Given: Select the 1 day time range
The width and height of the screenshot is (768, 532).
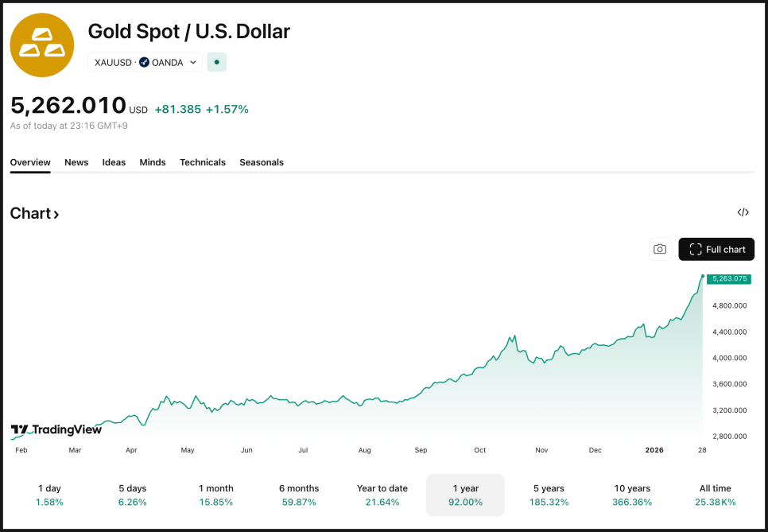Looking at the screenshot, I should (x=49, y=495).
